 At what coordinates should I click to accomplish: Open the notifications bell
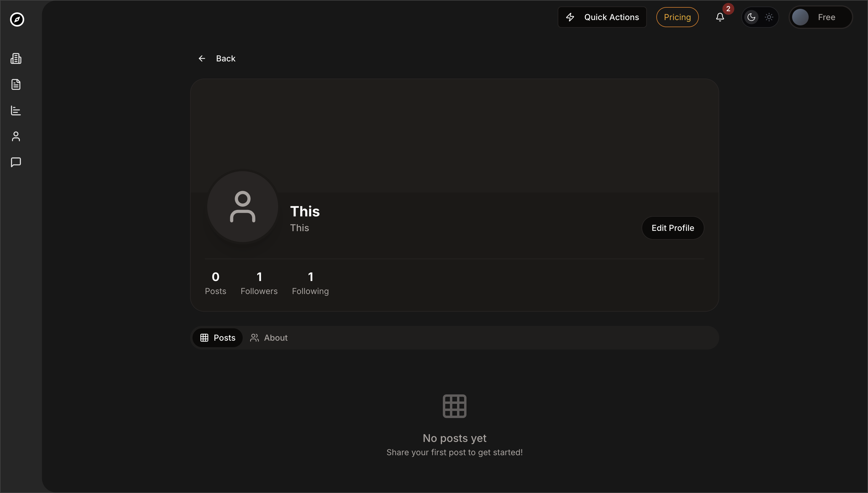720,17
